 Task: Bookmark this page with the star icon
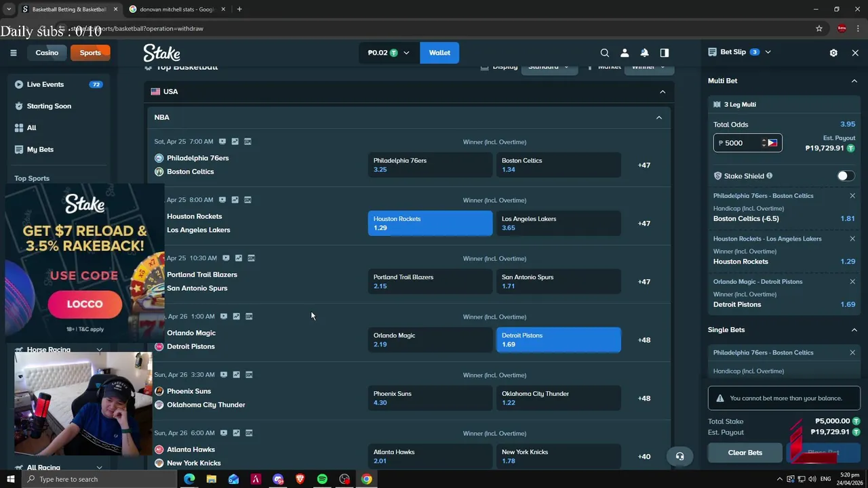(819, 28)
